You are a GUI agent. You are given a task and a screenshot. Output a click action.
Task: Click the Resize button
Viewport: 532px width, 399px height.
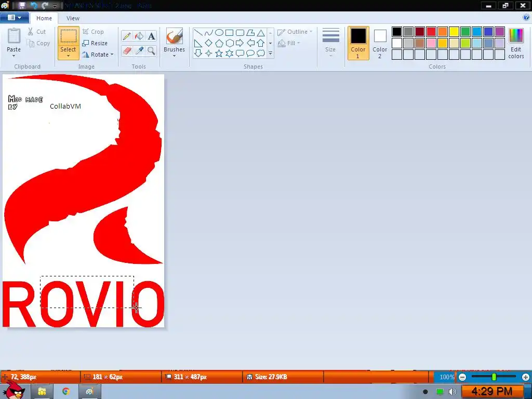[x=95, y=43]
